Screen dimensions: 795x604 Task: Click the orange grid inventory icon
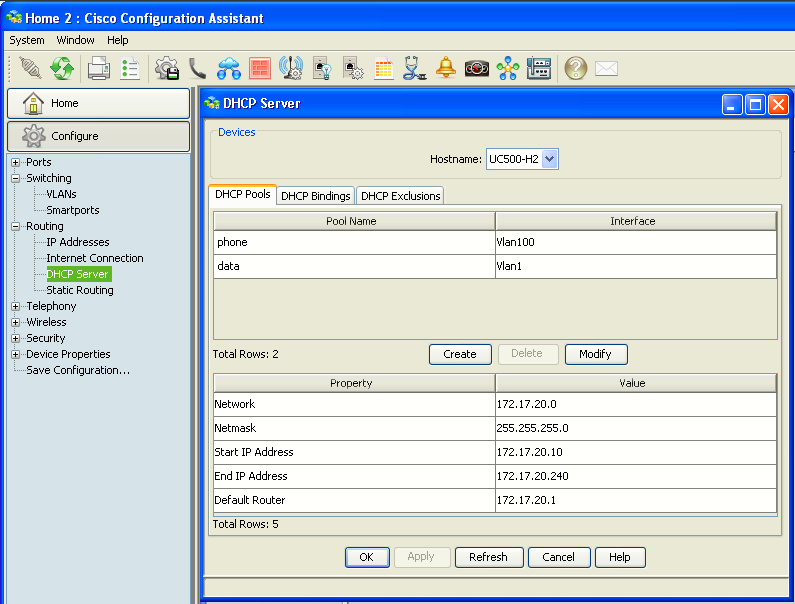pyautogui.click(x=384, y=68)
